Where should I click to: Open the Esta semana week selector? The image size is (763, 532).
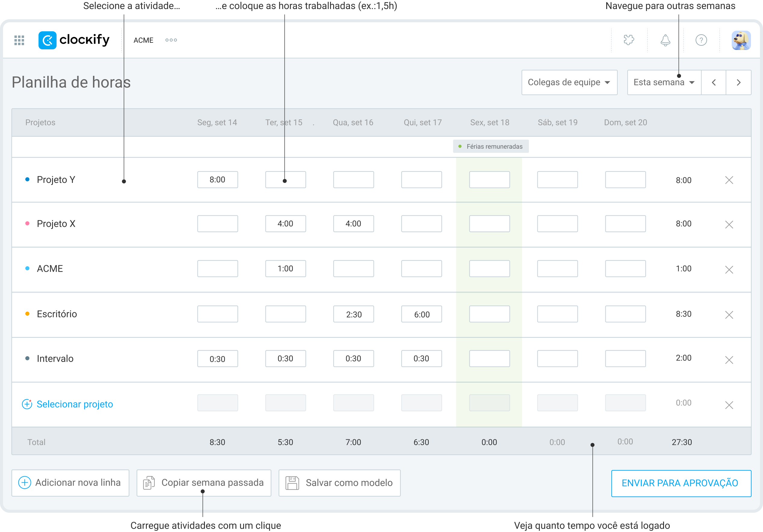[x=663, y=82]
